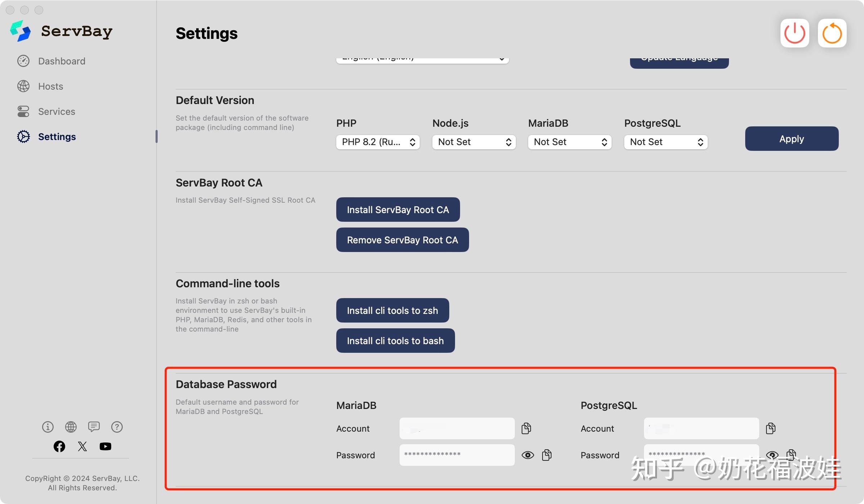This screenshot has width=864, height=504.
Task: Copy the MariaDB account name
Action: 526,428
